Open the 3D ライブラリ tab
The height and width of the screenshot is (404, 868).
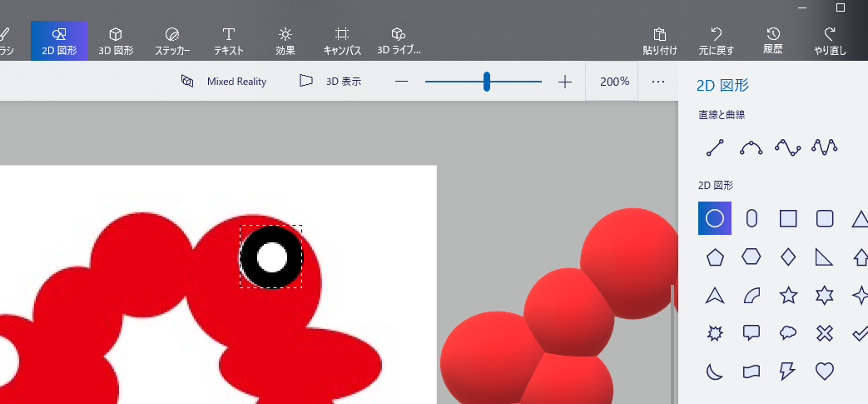tap(399, 41)
